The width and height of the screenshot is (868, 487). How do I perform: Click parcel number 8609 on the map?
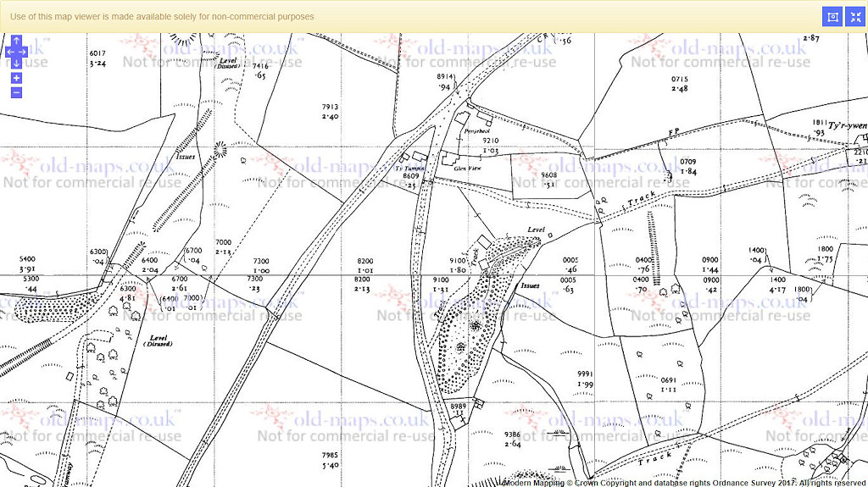click(x=411, y=176)
